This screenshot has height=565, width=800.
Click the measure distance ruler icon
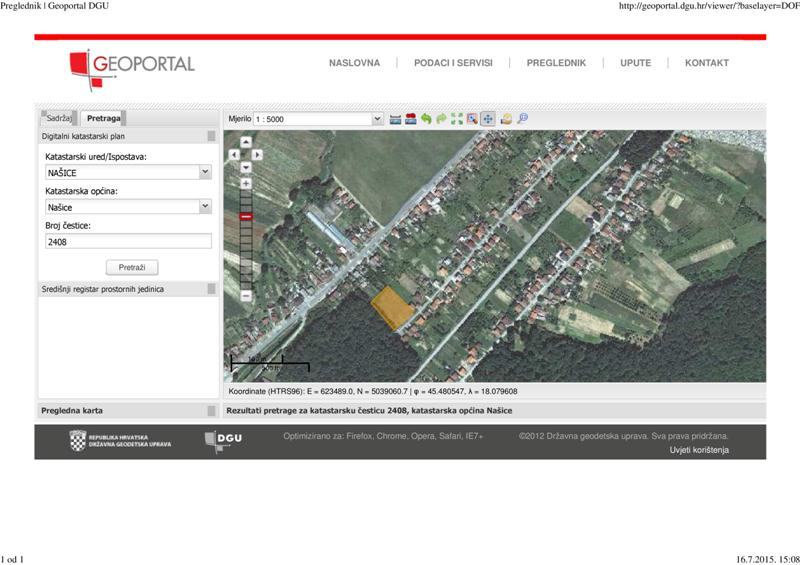[395, 119]
